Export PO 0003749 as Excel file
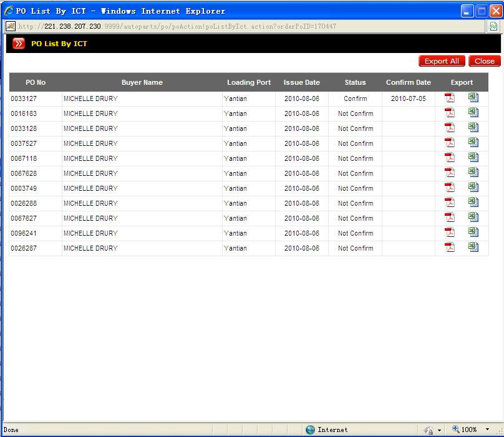The image size is (504, 437). coord(473,188)
